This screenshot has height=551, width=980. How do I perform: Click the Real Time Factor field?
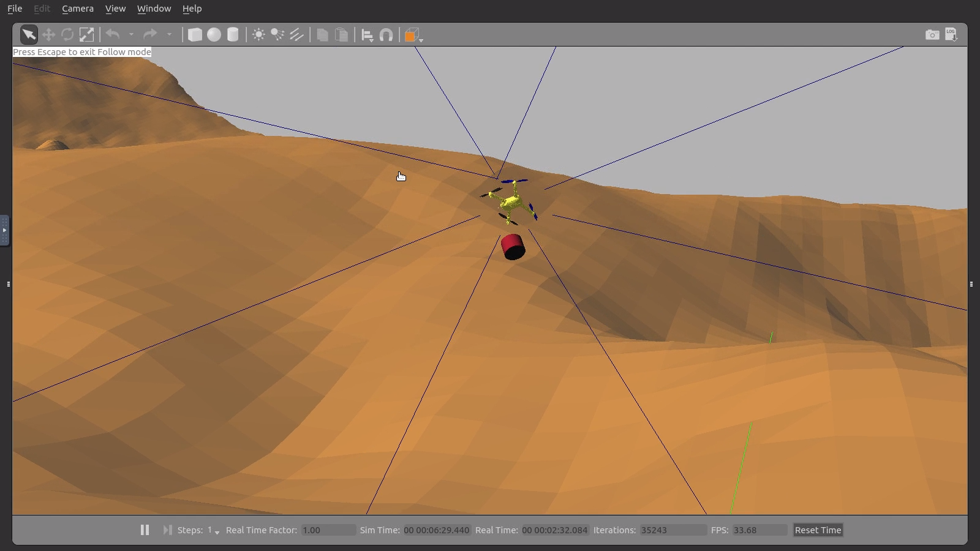pos(328,530)
